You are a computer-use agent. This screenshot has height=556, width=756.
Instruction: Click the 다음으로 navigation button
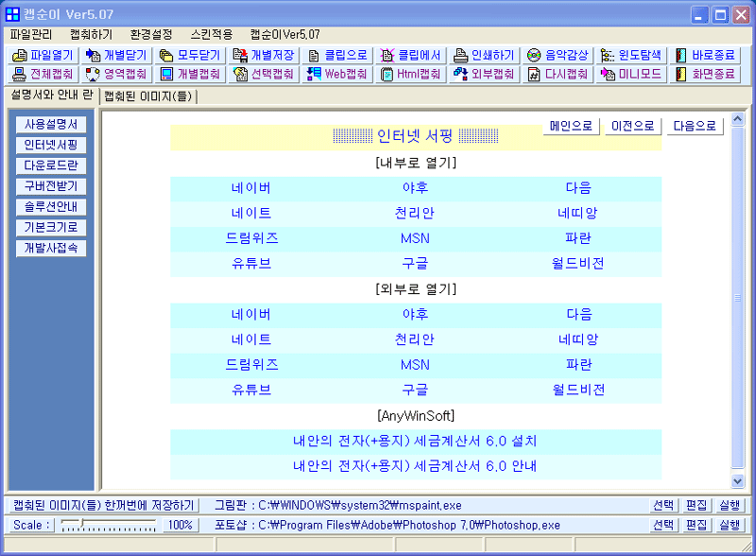click(695, 126)
